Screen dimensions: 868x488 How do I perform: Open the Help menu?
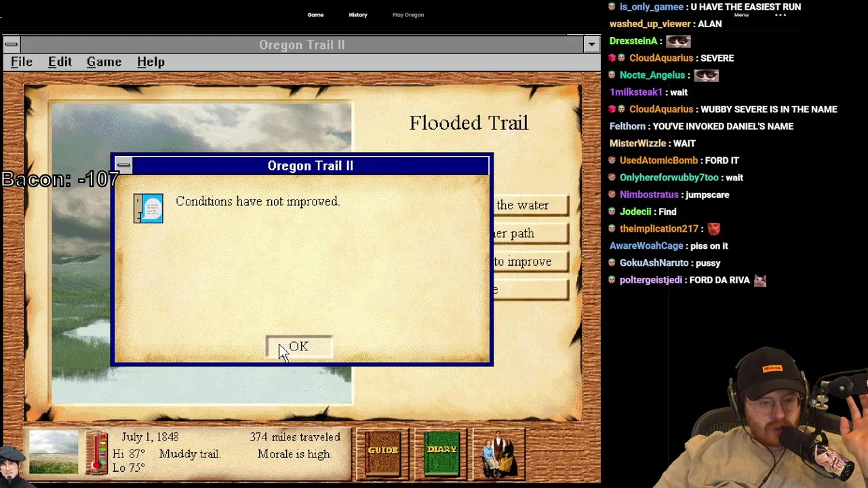pos(151,62)
